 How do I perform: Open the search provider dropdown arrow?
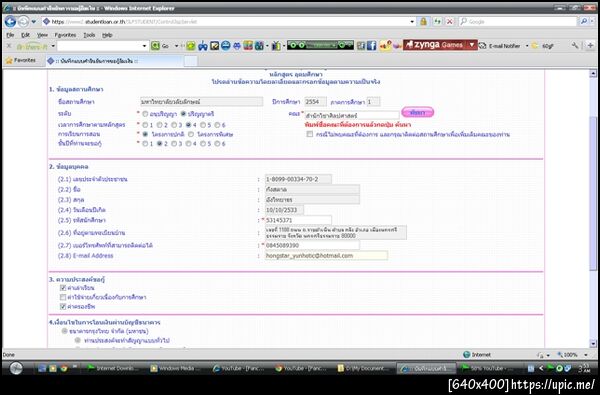pos(592,22)
